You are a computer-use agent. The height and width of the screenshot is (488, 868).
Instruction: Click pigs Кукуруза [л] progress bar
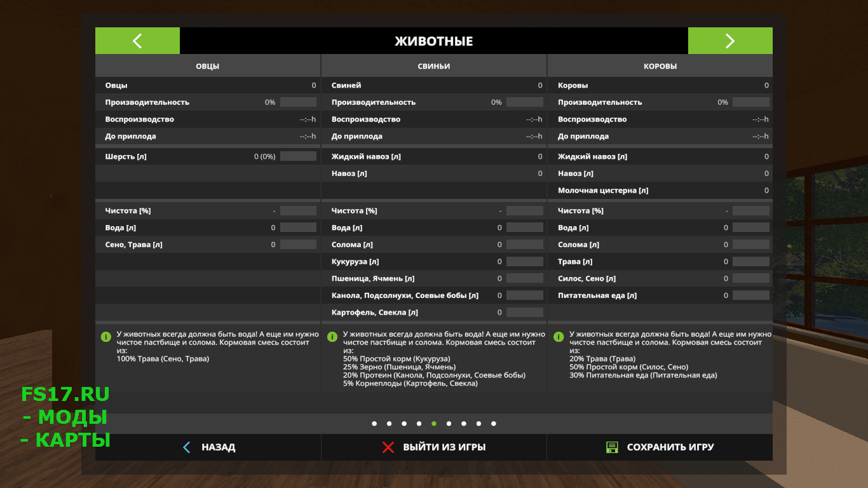525,261
